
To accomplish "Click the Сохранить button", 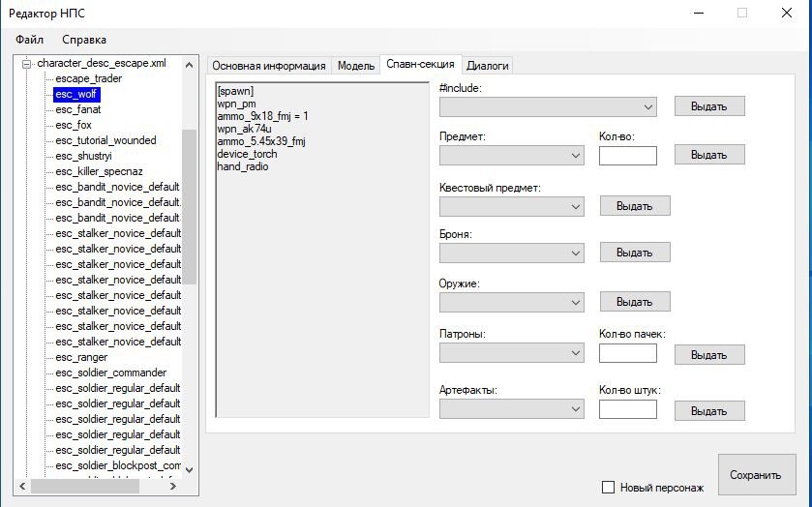I will click(x=756, y=475).
